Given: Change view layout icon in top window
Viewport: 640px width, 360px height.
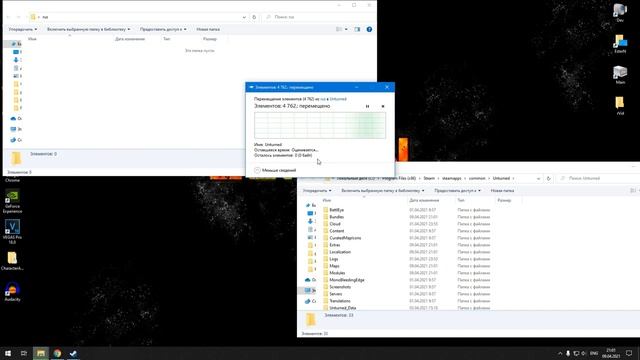Looking at the screenshot, I should (339, 29).
